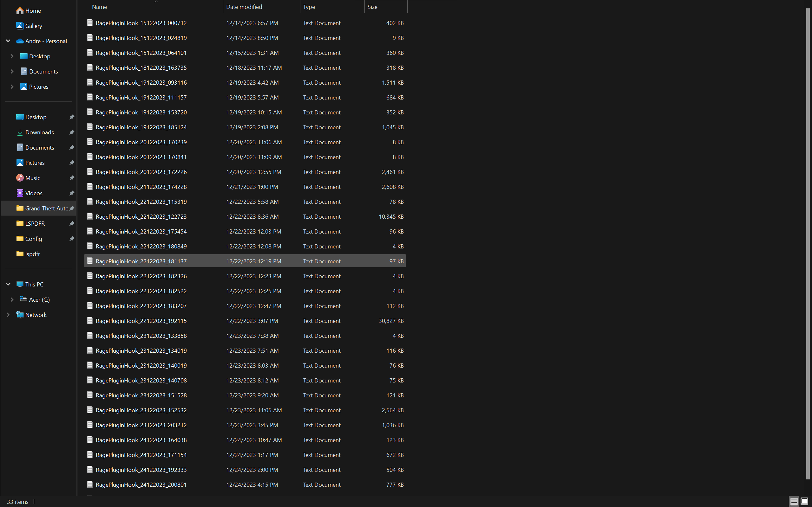Open the Videos quick access folder
This screenshot has width=812, height=507.
(34, 193)
